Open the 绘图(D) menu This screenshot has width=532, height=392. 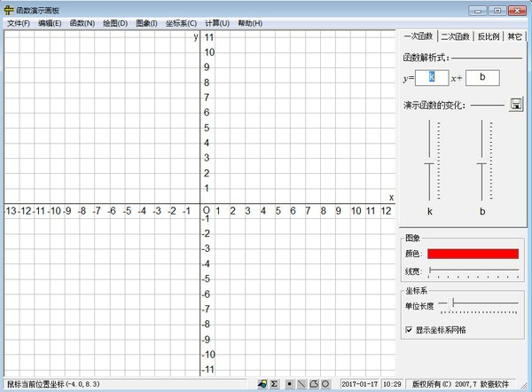(115, 23)
